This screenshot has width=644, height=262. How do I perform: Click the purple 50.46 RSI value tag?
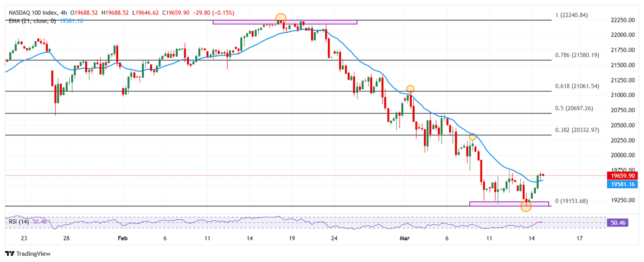pos(618,223)
